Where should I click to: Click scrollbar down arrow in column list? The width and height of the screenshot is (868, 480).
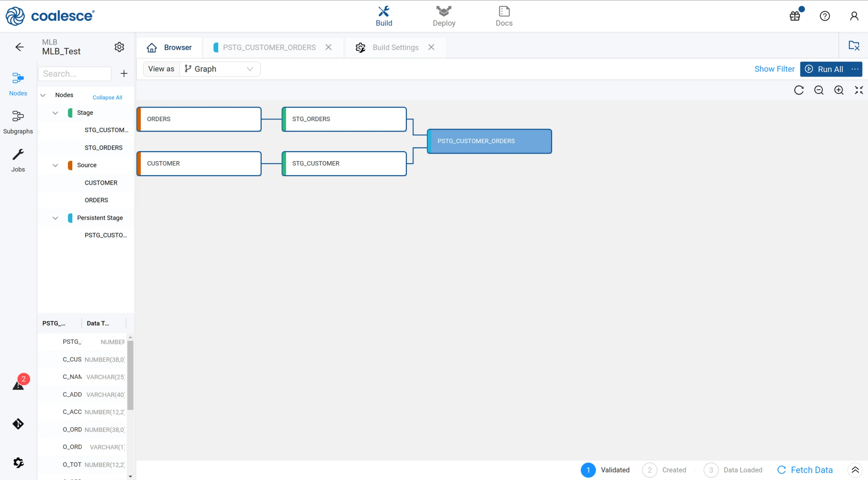coord(131,476)
